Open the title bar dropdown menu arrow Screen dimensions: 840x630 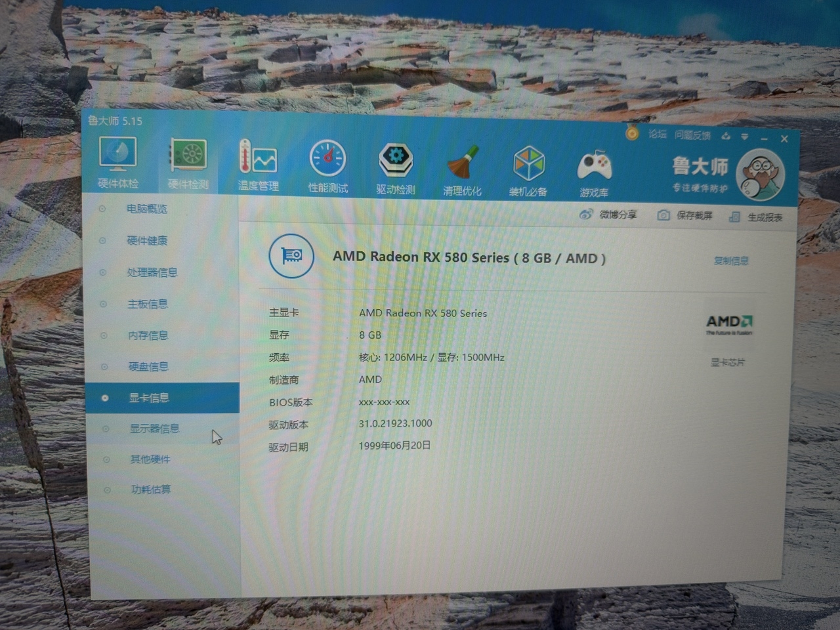pyautogui.click(x=745, y=136)
